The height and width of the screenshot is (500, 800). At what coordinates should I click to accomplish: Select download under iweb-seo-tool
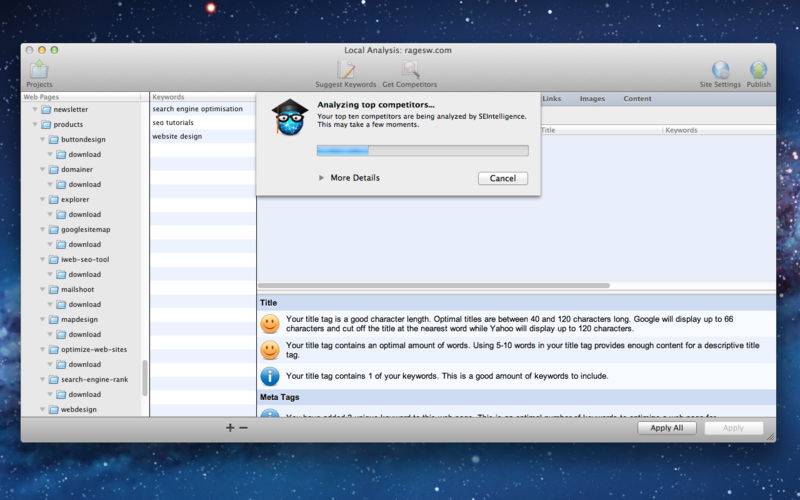tap(85, 274)
